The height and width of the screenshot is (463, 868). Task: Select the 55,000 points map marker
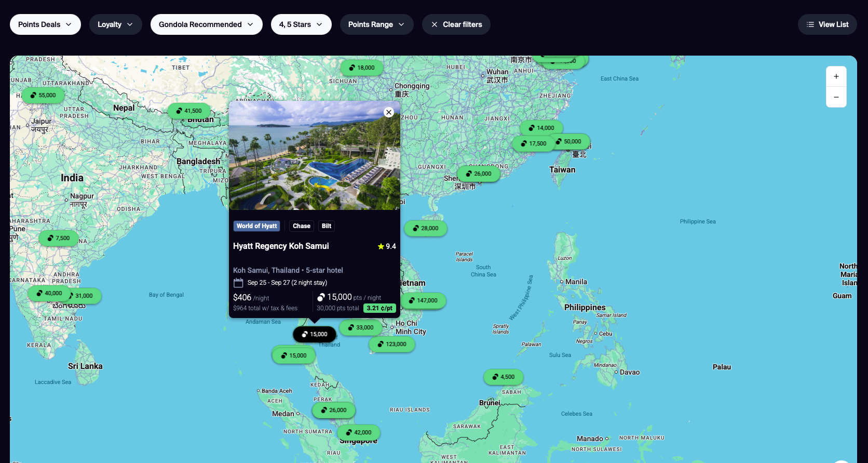coord(43,95)
